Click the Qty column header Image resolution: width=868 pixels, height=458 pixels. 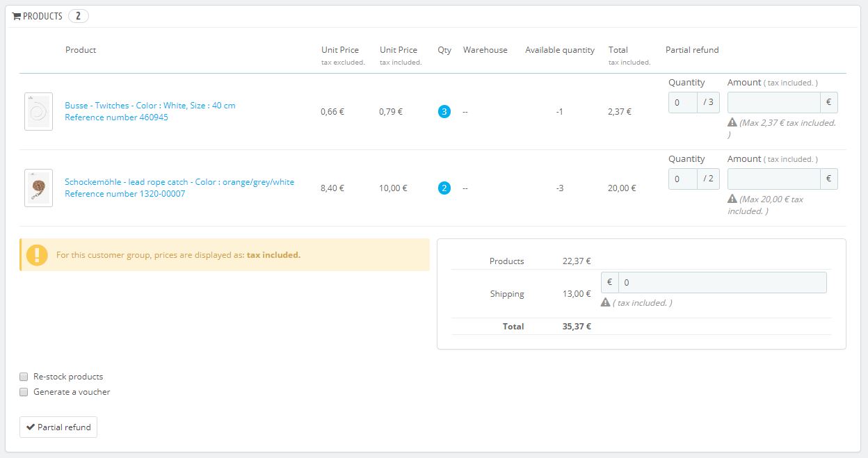(x=444, y=50)
